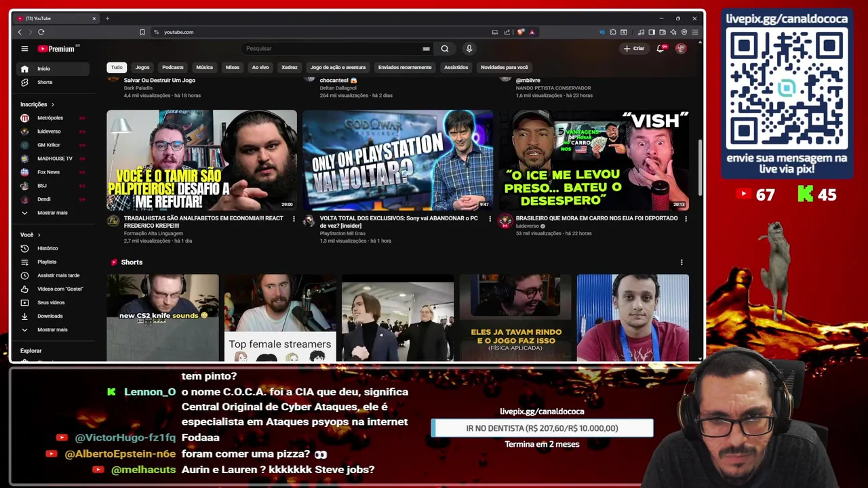This screenshot has height=488, width=868.
Task: Open the browser main menu icon
Action: pos(695,32)
